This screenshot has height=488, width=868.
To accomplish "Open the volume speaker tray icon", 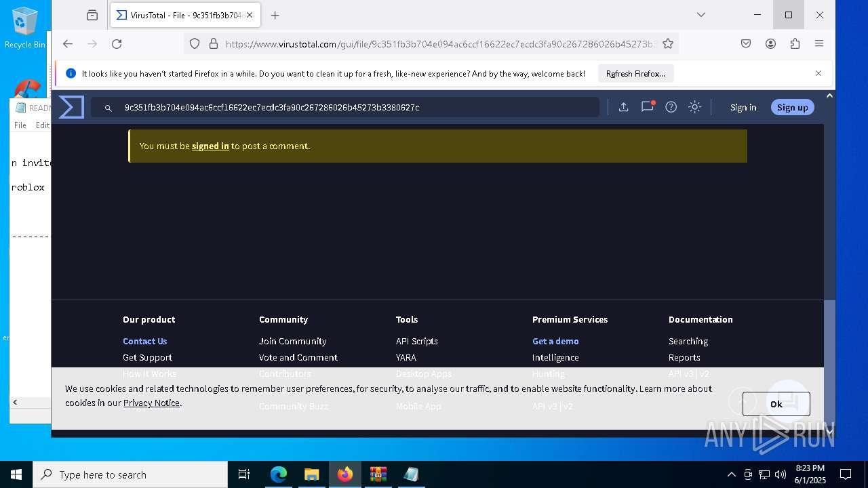I will point(781,474).
